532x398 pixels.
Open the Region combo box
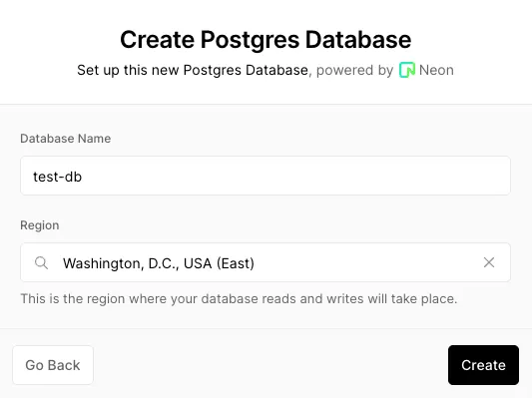point(266,262)
